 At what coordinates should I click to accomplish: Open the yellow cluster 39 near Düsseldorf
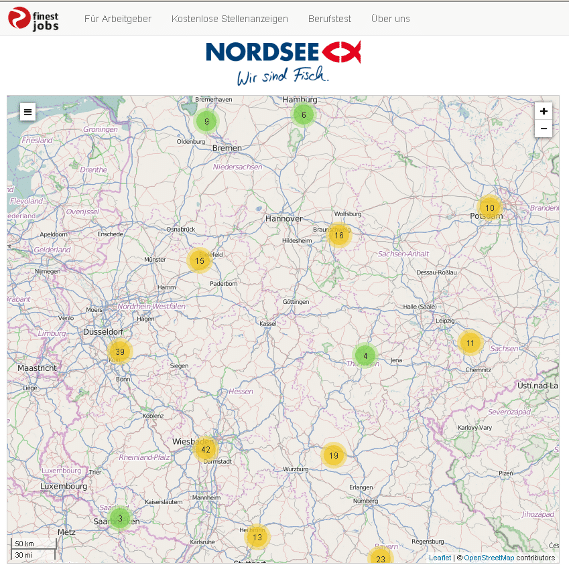[120, 351]
